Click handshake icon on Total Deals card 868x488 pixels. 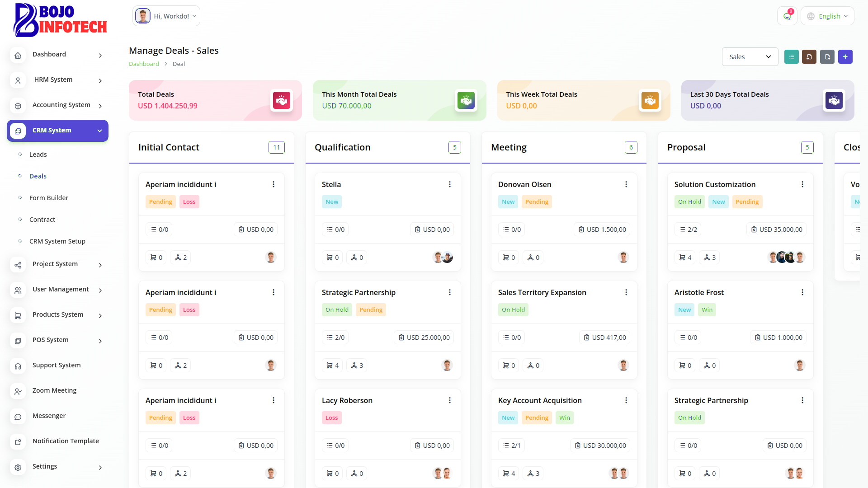[281, 100]
